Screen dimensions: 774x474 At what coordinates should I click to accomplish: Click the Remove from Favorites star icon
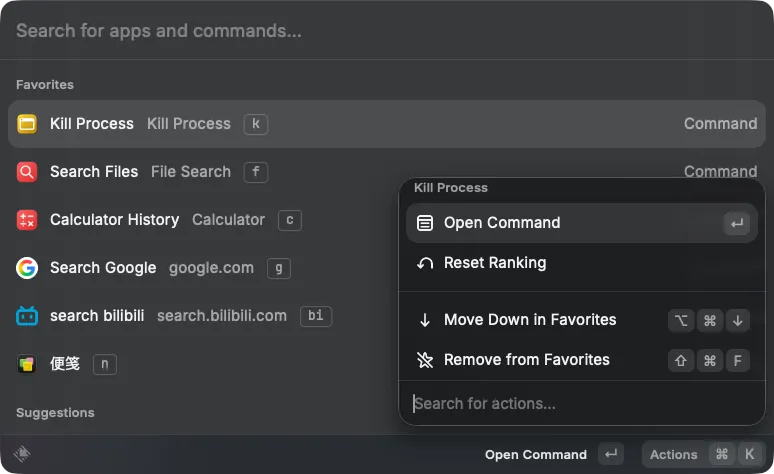425,360
